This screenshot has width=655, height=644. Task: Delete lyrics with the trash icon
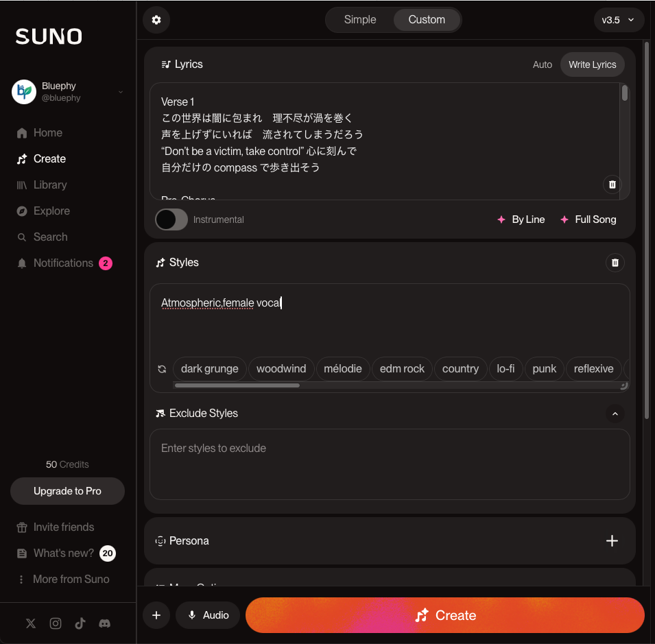612,184
